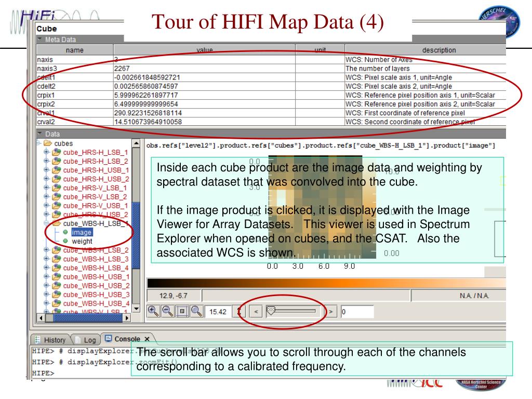Image resolution: width=532 pixels, height=399 pixels.
Task: Collapse the Meta Data section
Action: coord(40,39)
